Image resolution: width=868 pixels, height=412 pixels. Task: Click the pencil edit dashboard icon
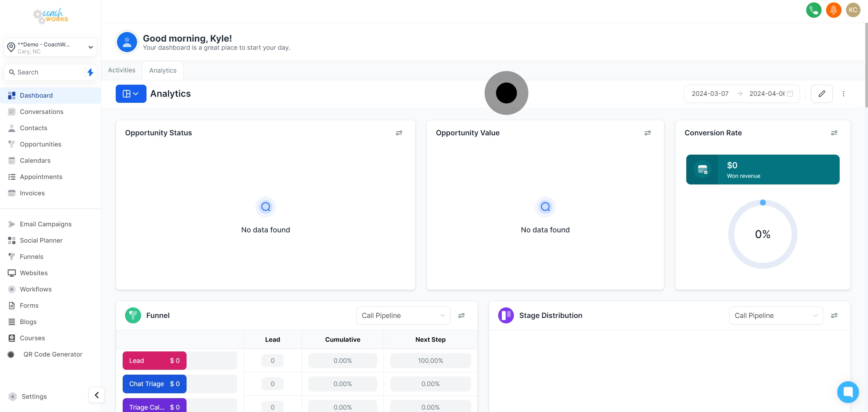822,94
